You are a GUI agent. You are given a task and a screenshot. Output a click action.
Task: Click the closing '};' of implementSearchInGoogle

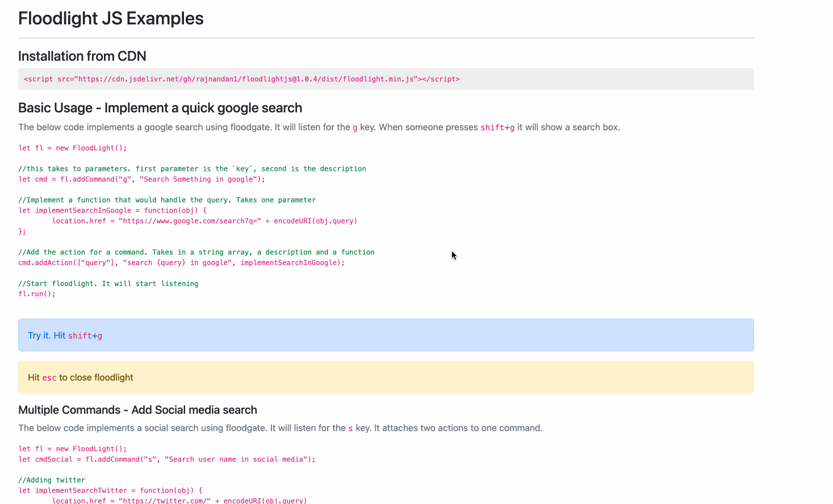click(x=22, y=232)
